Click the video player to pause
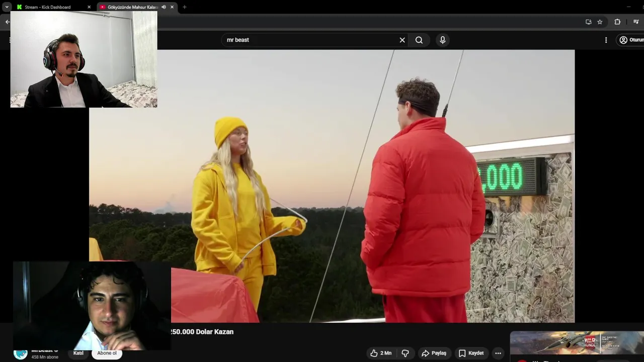Viewport: 644px width, 362px height. tap(332, 186)
